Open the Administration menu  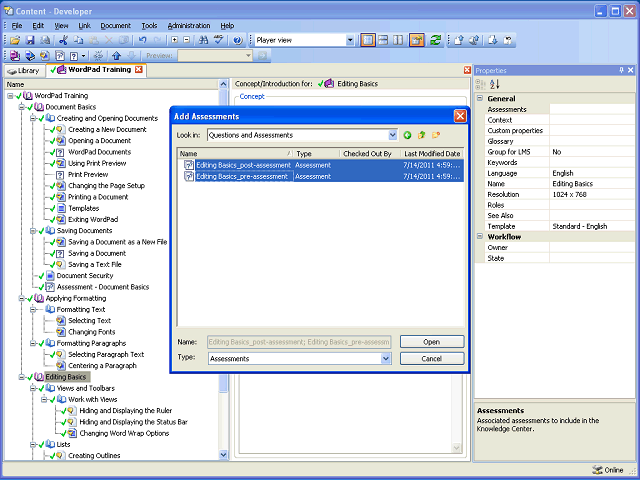coord(189,26)
